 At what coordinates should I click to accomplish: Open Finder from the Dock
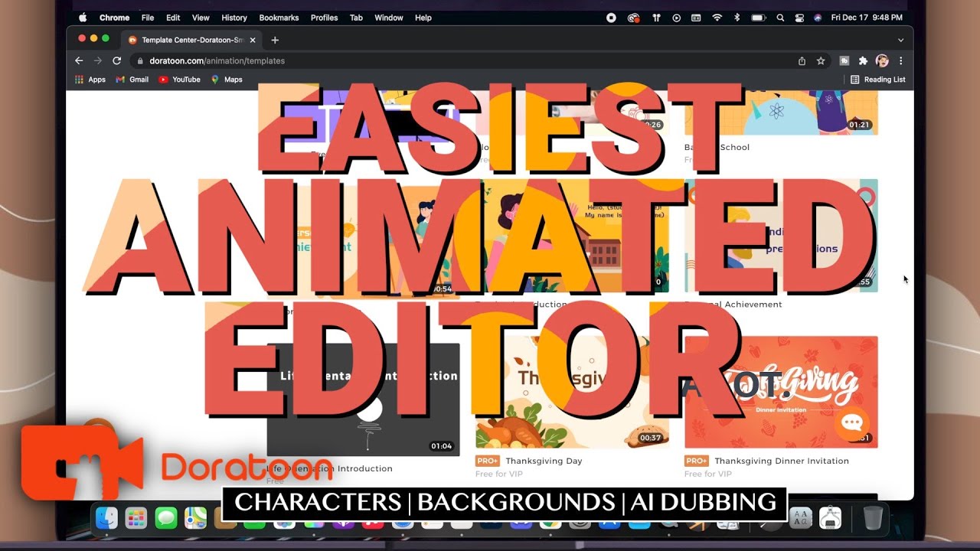click(x=106, y=518)
